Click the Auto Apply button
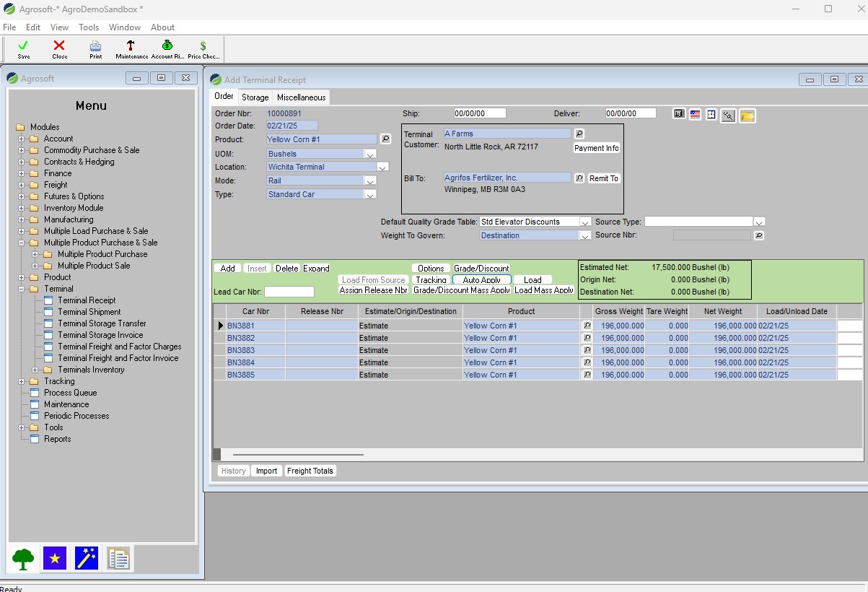The image size is (868, 592). click(x=482, y=279)
